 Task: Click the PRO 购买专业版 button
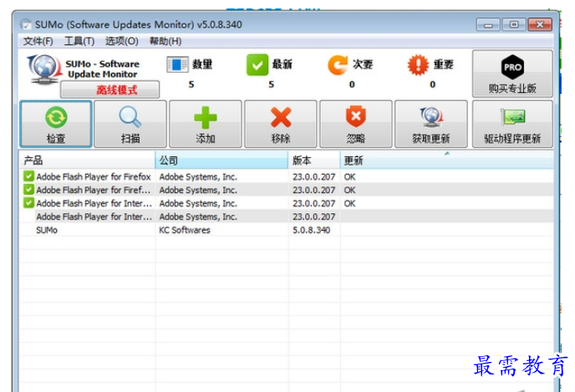click(x=511, y=74)
